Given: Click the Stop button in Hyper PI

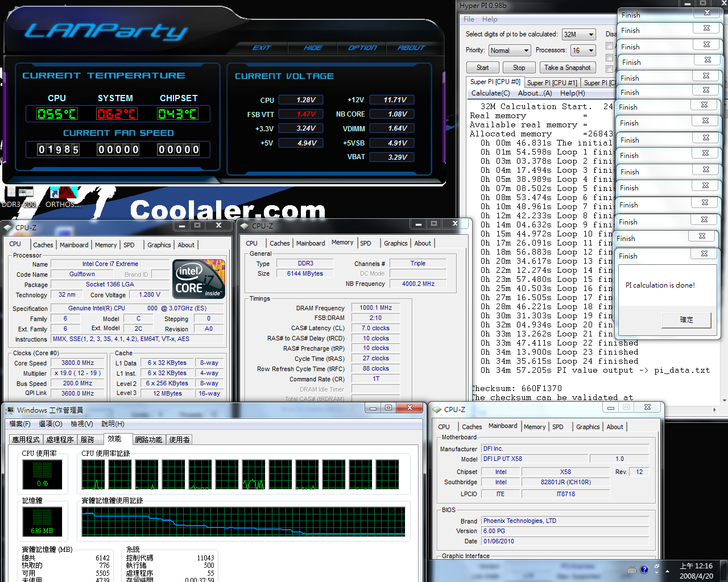Looking at the screenshot, I should tap(519, 68).
